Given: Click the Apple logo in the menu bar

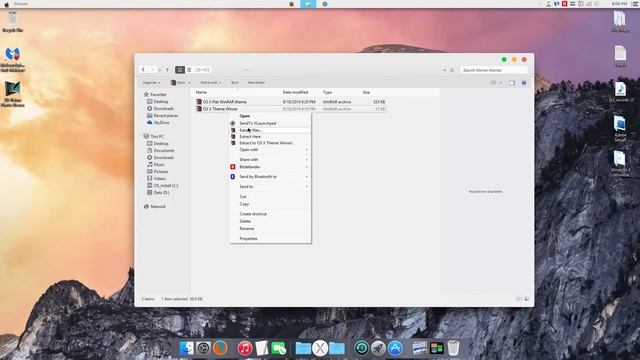Looking at the screenshot, I should pyautogui.click(x=7, y=4).
